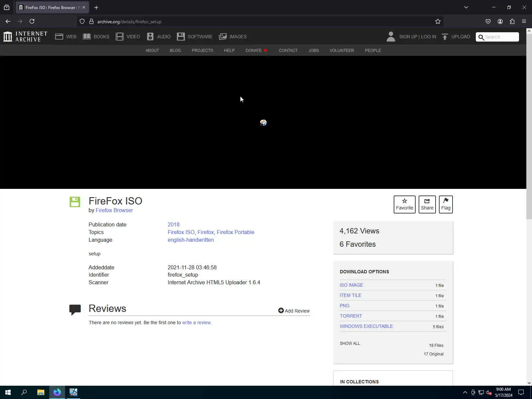Click the english-handwritten language link

191,240
